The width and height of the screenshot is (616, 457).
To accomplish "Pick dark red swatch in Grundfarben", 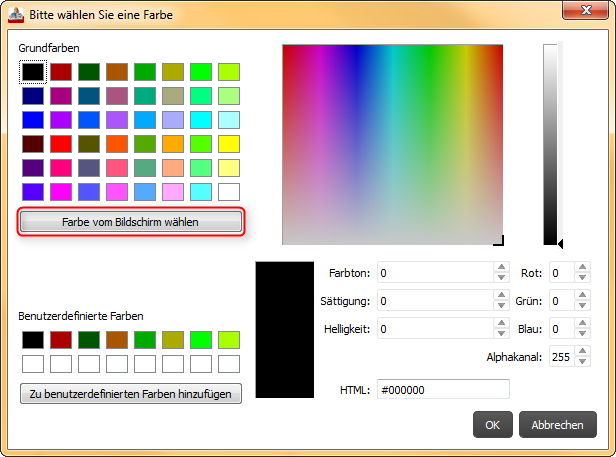I will (61, 72).
